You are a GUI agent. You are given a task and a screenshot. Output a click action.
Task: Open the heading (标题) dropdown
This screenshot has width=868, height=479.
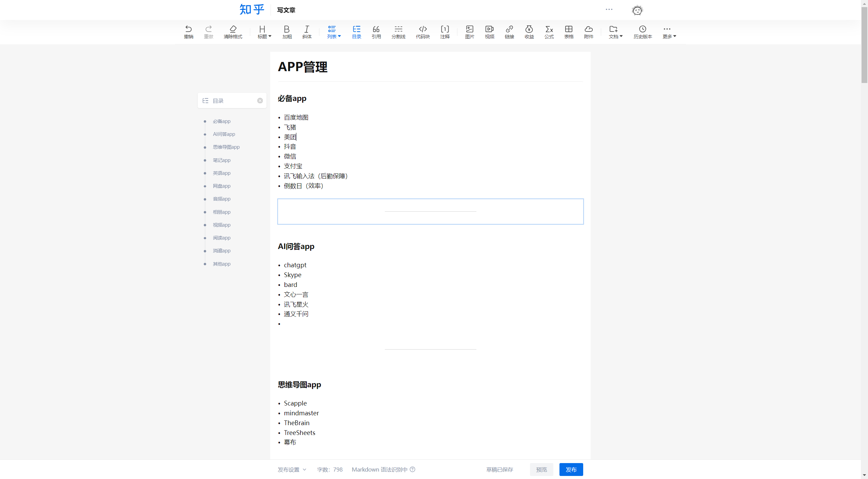264,32
